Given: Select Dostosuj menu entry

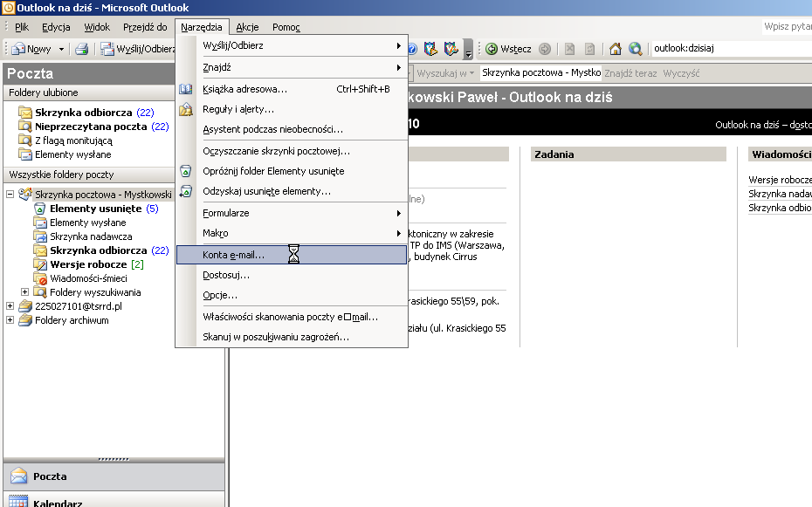Looking at the screenshot, I should [x=292, y=275].
